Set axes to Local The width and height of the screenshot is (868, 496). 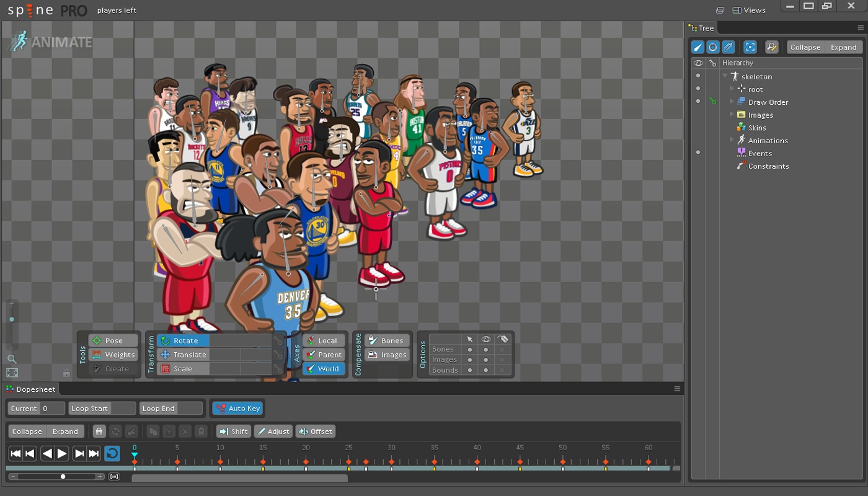(324, 340)
